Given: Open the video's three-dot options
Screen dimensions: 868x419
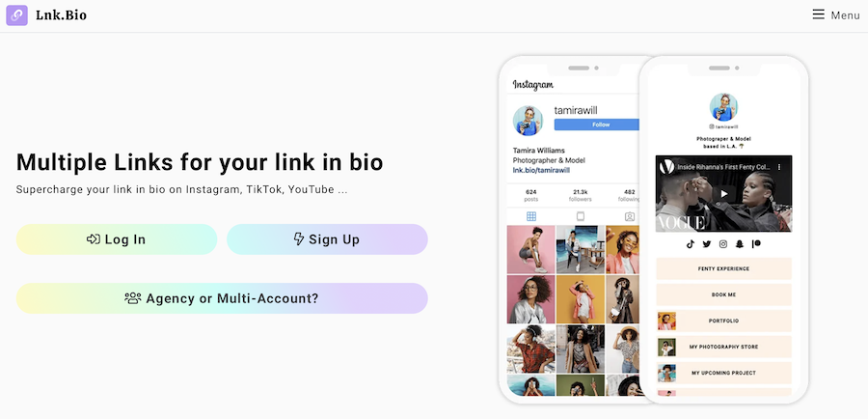Looking at the screenshot, I should tap(779, 166).
